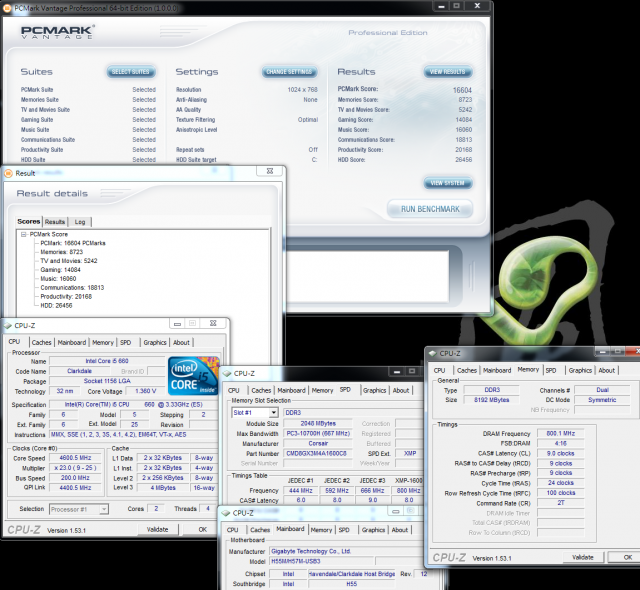640x590 pixels.
Task: Click OK in the CPU tab window
Action: [202, 529]
